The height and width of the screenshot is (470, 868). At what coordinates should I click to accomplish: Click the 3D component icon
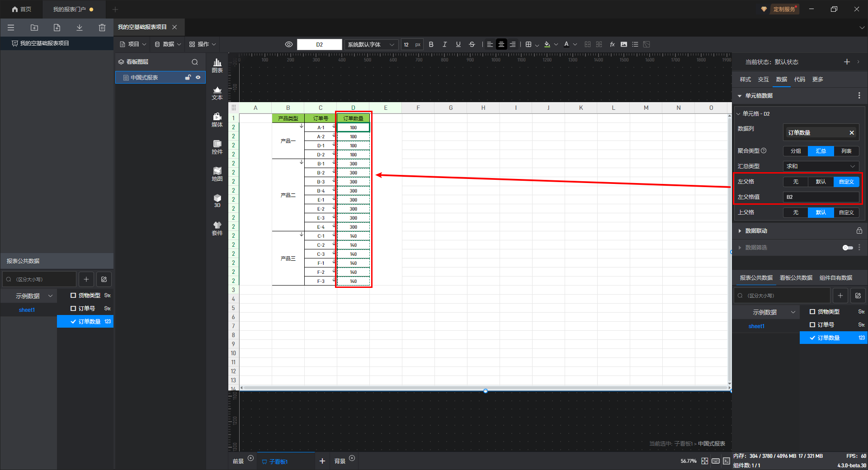point(217,201)
